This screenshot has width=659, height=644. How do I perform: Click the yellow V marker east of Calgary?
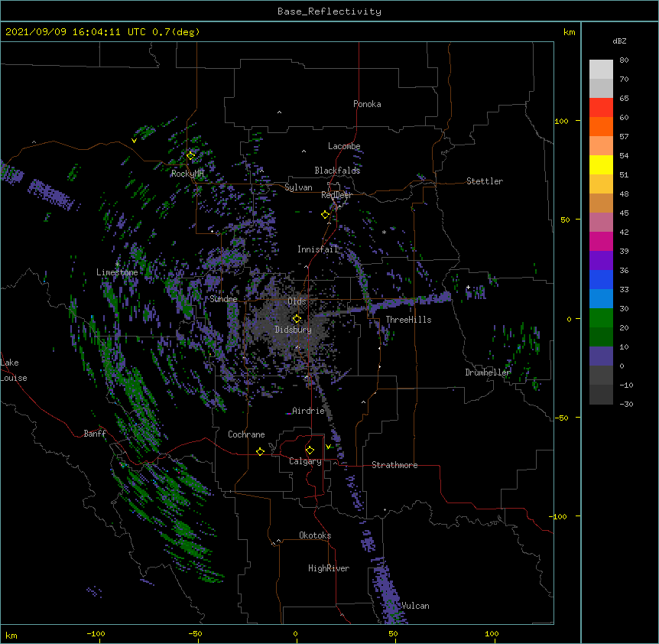(328, 447)
